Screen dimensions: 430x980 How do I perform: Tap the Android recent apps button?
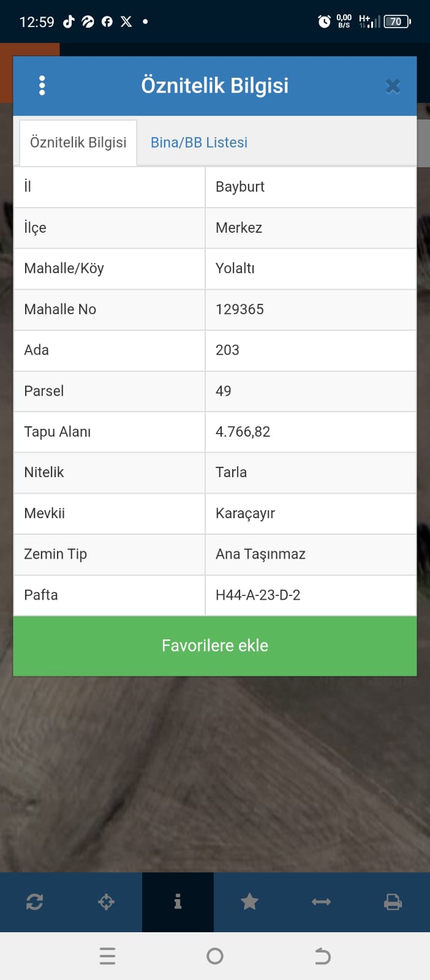tap(107, 956)
